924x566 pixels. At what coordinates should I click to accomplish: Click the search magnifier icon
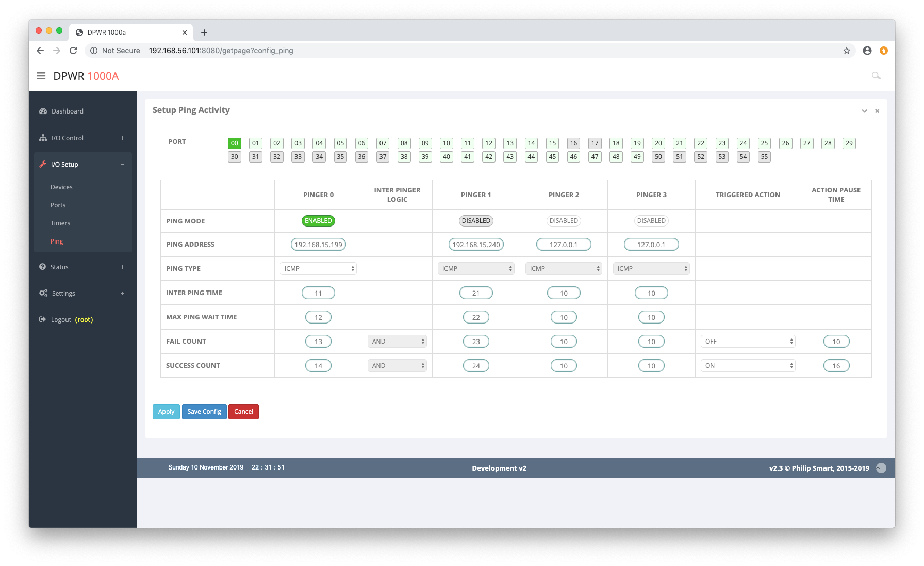point(876,76)
